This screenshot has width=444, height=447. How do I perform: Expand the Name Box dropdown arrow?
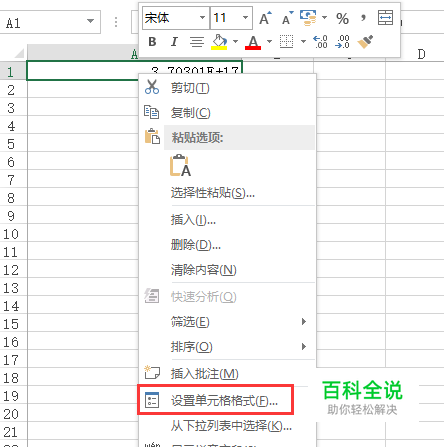tap(90, 21)
